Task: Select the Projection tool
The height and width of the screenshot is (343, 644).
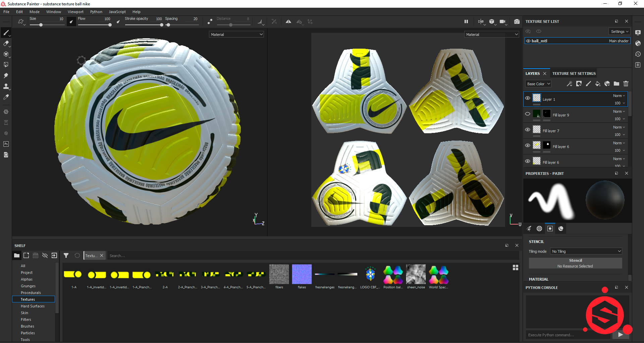Action: tap(6, 54)
